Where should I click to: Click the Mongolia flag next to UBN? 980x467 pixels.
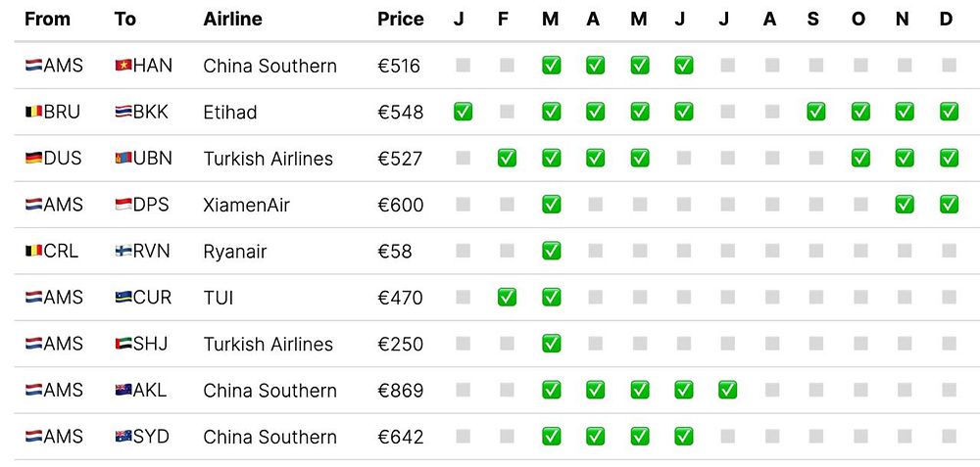pyautogui.click(x=122, y=159)
